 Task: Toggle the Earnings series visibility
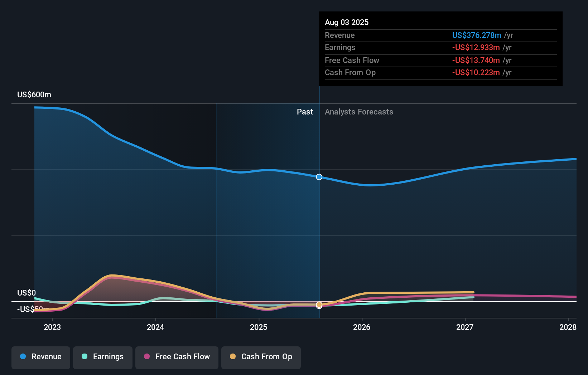(x=102, y=357)
